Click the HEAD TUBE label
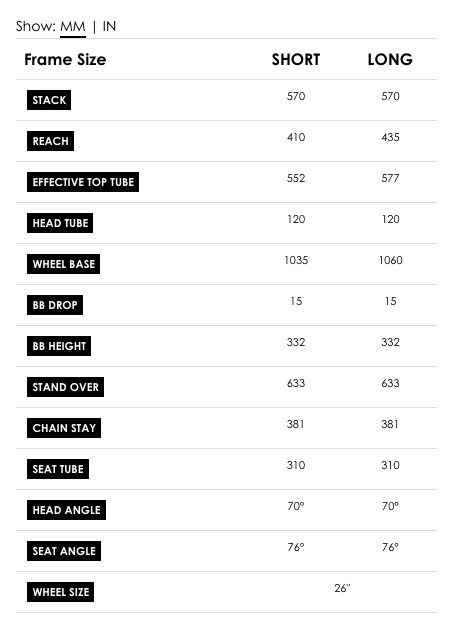Image resolution: width=452 pixels, height=628 pixels. (60, 223)
